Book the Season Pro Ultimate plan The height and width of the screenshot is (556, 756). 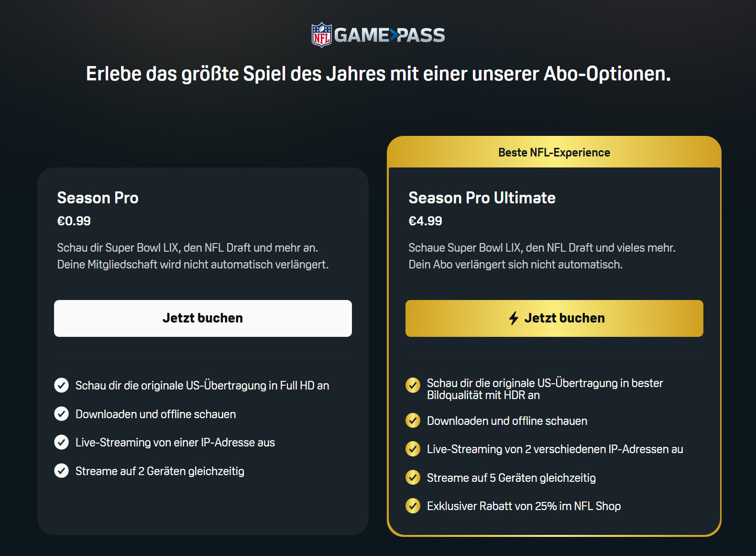[x=554, y=318]
